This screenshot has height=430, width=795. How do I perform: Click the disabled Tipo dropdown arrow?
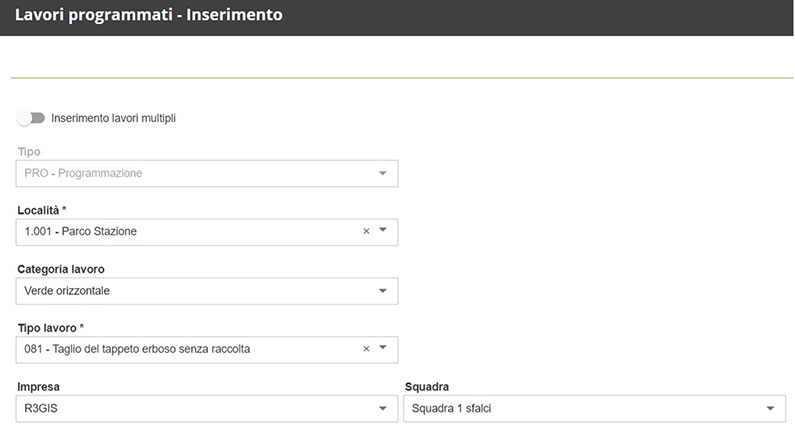pos(382,173)
